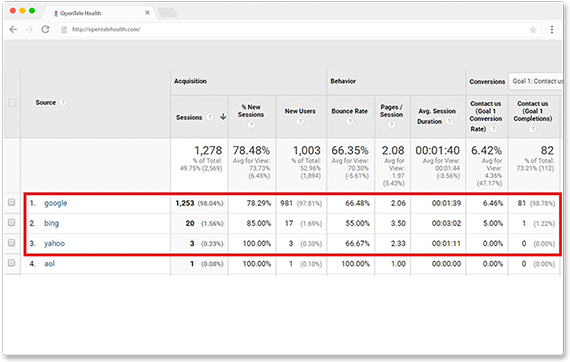This screenshot has height=362, width=570.
Task: Click total completions value 82
Action: pyautogui.click(x=547, y=150)
